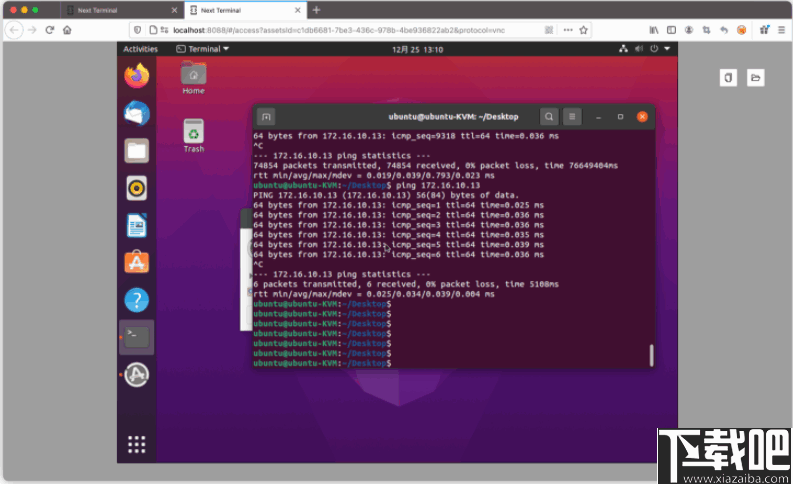Open the Home folder desktop icon
Screen dimensions: 793x484
pyautogui.click(x=193, y=77)
